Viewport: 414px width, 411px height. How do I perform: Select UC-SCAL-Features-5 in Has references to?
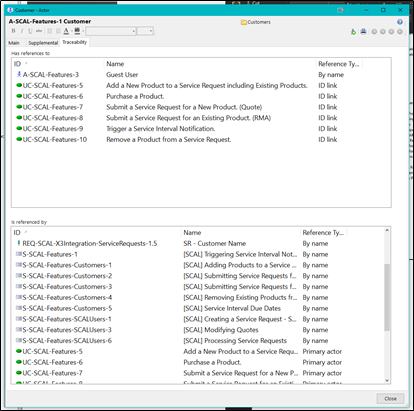coord(201,85)
